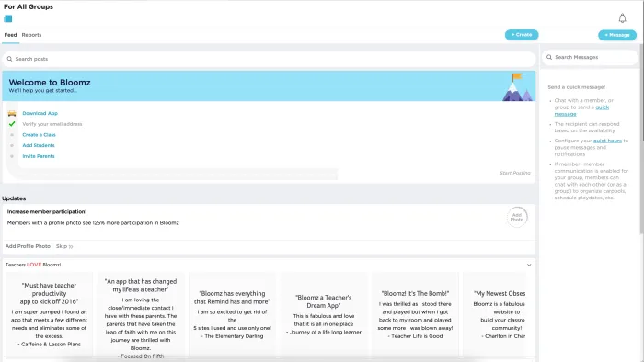Click the magnifier icon in Search Messages

point(549,57)
